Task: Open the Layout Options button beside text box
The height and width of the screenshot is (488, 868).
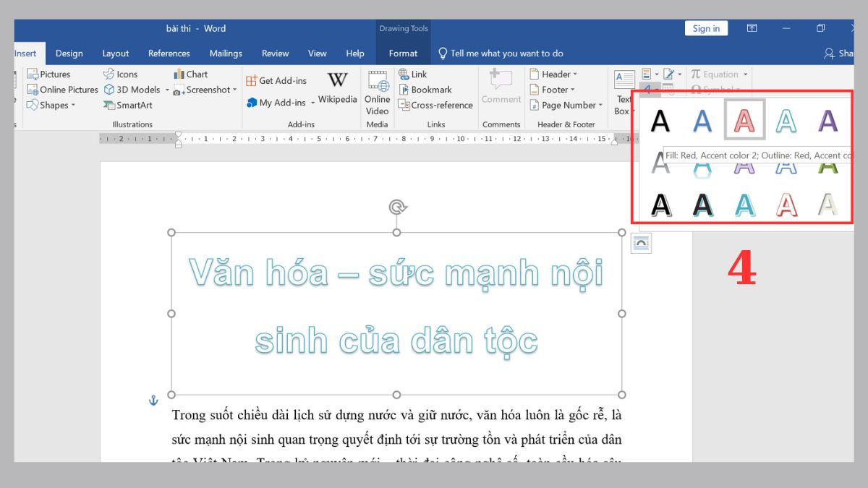Action: click(x=641, y=244)
